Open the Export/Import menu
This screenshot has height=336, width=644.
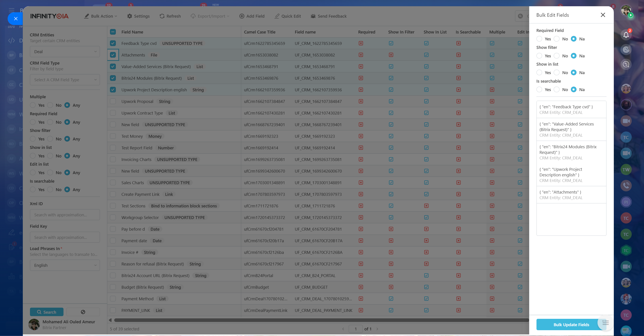click(x=210, y=16)
